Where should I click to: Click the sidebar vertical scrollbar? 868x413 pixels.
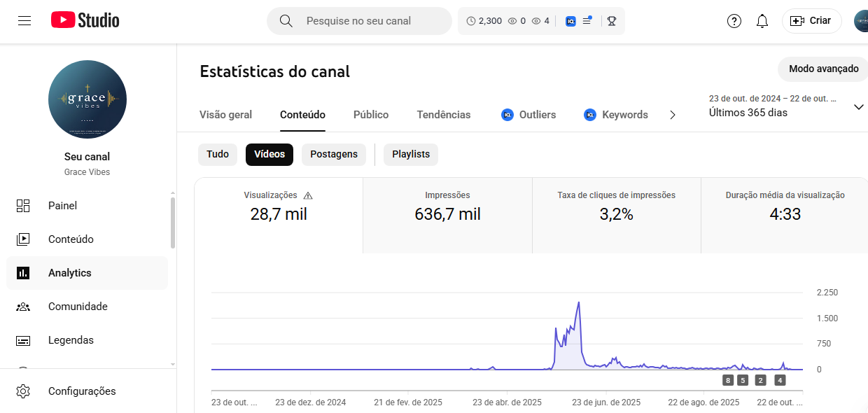coord(173,223)
